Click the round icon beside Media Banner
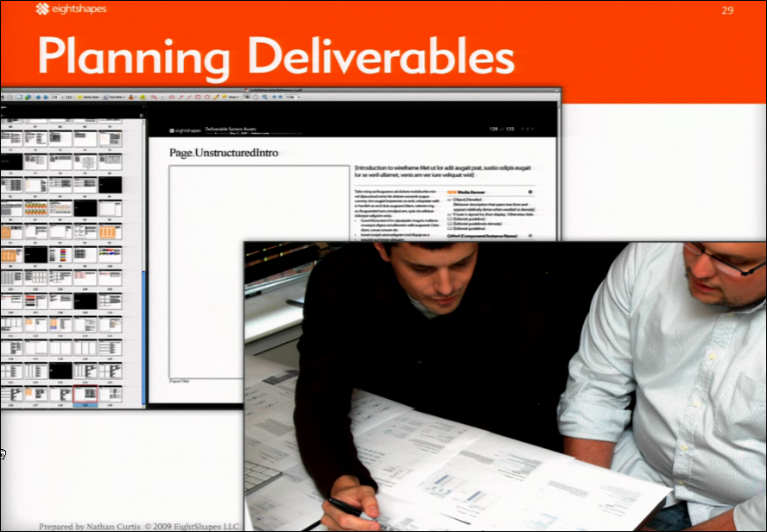Screen dimensions: 767x532 529,192
